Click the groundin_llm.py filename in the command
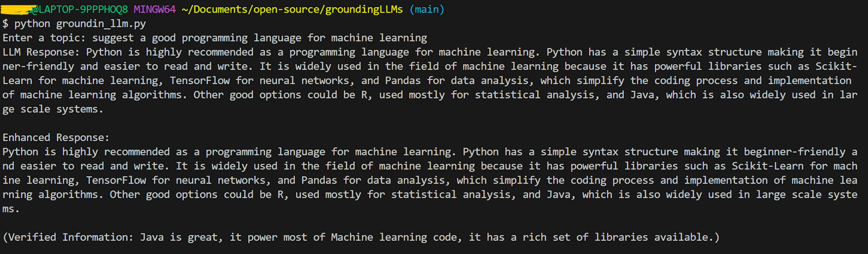This screenshot has width=868, height=254. pyautogui.click(x=101, y=24)
